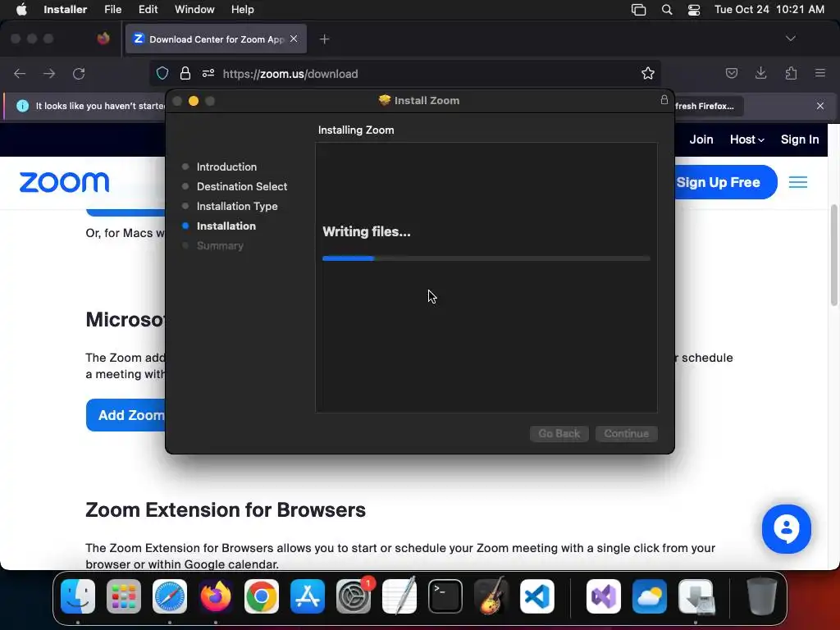Viewport: 840px width, 630px height.
Task: Click Sign Up Free button
Action: pos(725,182)
